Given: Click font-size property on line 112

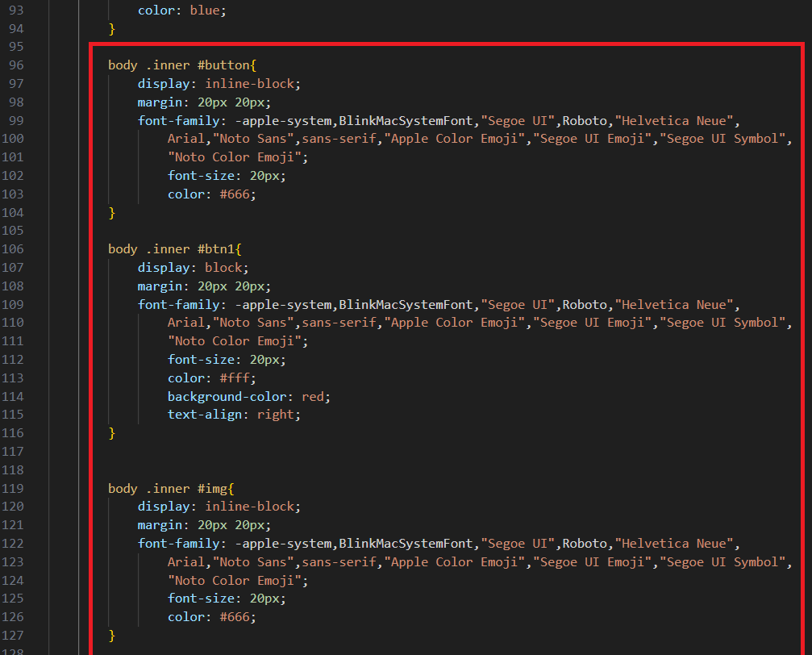Looking at the screenshot, I should (204, 360).
